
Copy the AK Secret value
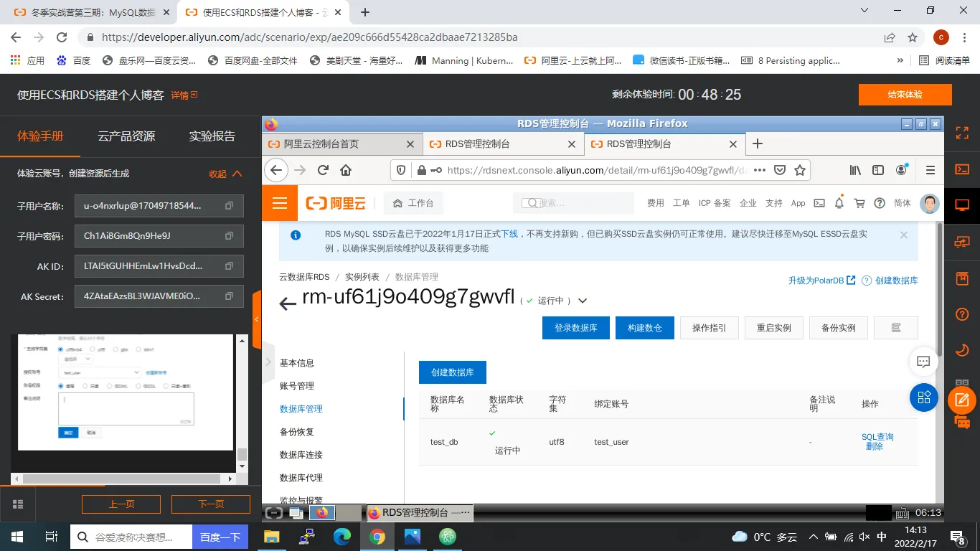point(229,296)
